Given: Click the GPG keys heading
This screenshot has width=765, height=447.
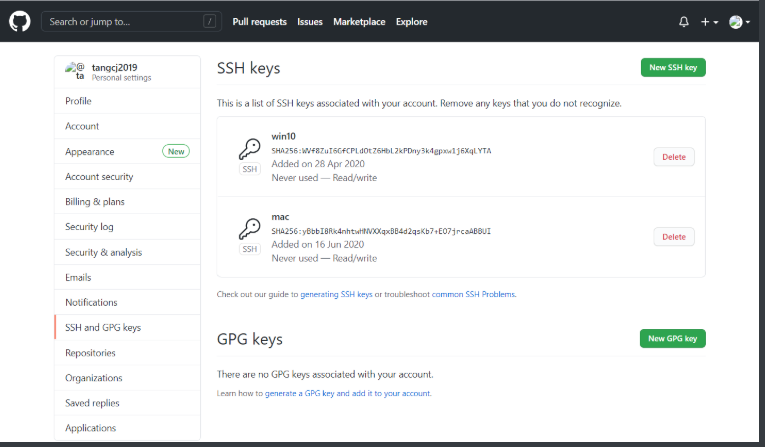Looking at the screenshot, I should click(x=249, y=339).
